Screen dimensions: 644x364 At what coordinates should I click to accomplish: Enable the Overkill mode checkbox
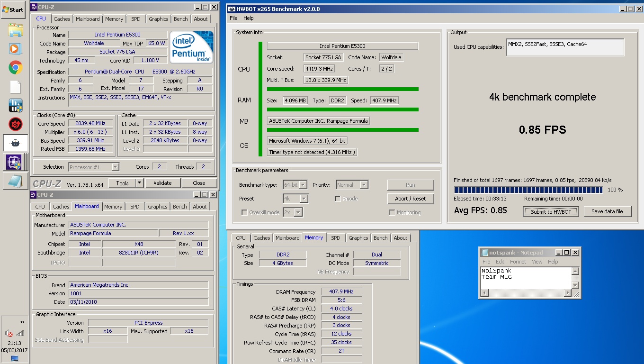tap(244, 212)
